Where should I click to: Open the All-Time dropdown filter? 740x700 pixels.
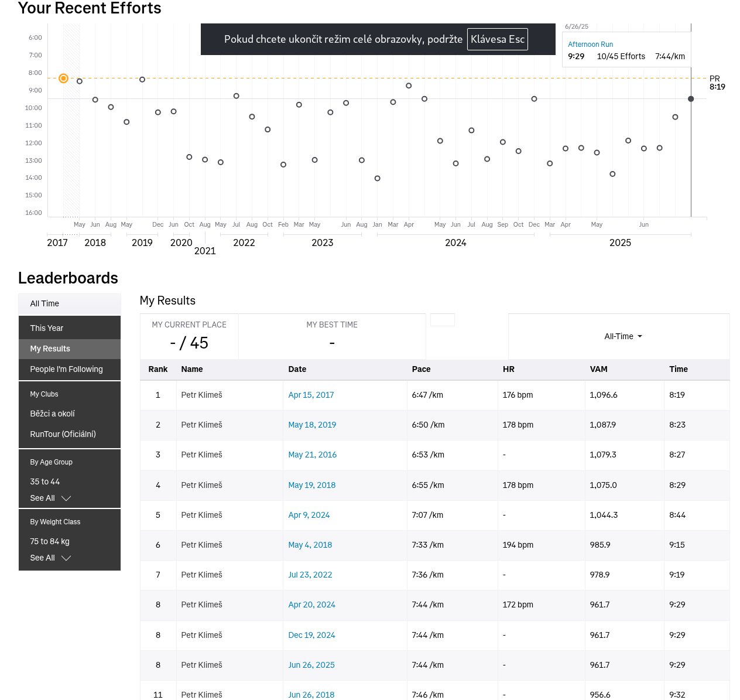[623, 336]
